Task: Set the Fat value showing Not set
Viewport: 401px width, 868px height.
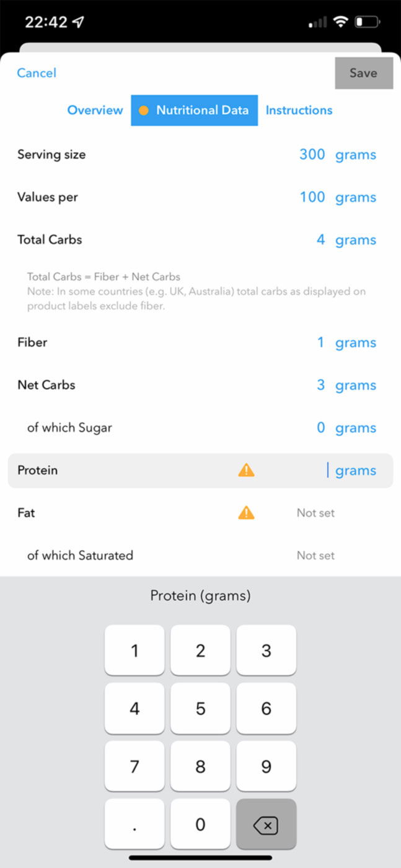Action: click(x=315, y=513)
